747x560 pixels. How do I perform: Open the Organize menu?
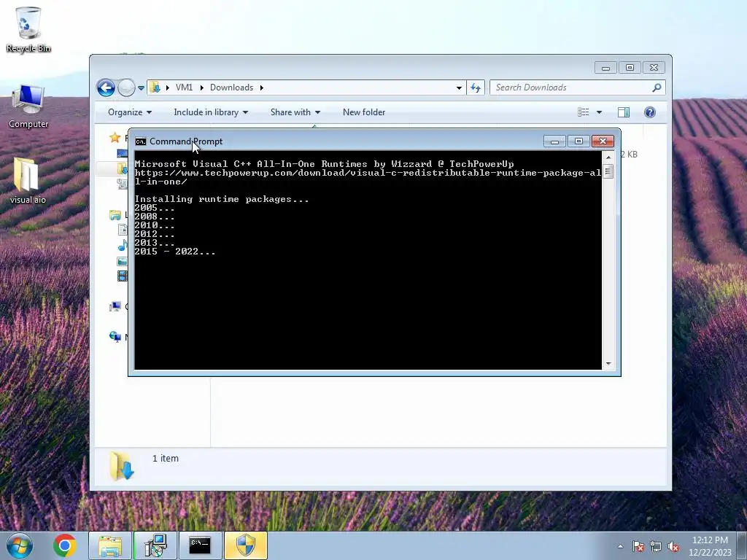pyautogui.click(x=130, y=112)
